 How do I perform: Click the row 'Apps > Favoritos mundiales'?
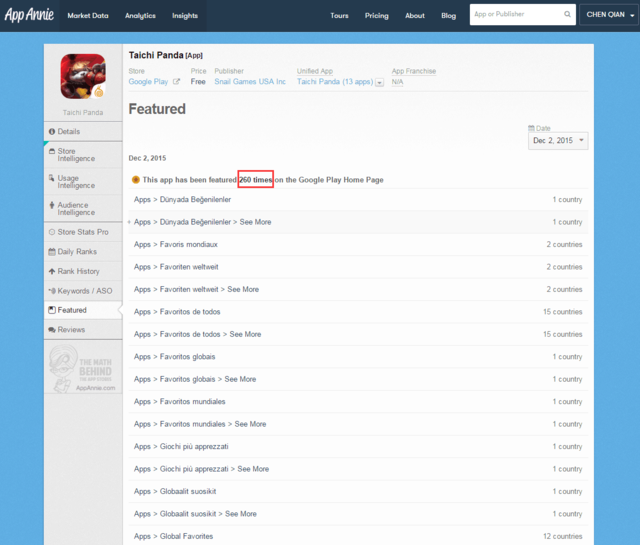(x=358, y=402)
